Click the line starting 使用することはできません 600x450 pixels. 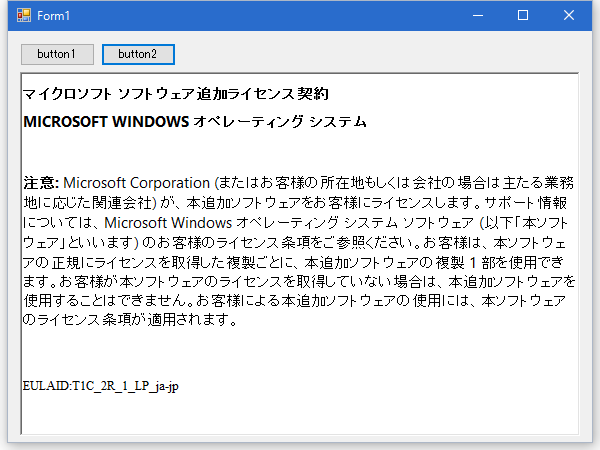pos(294,300)
